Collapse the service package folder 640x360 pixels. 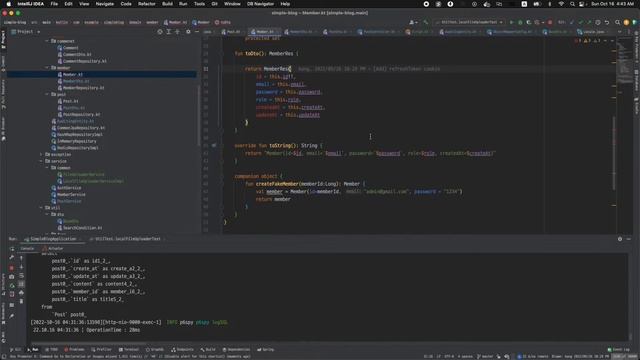tap(41, 161)
